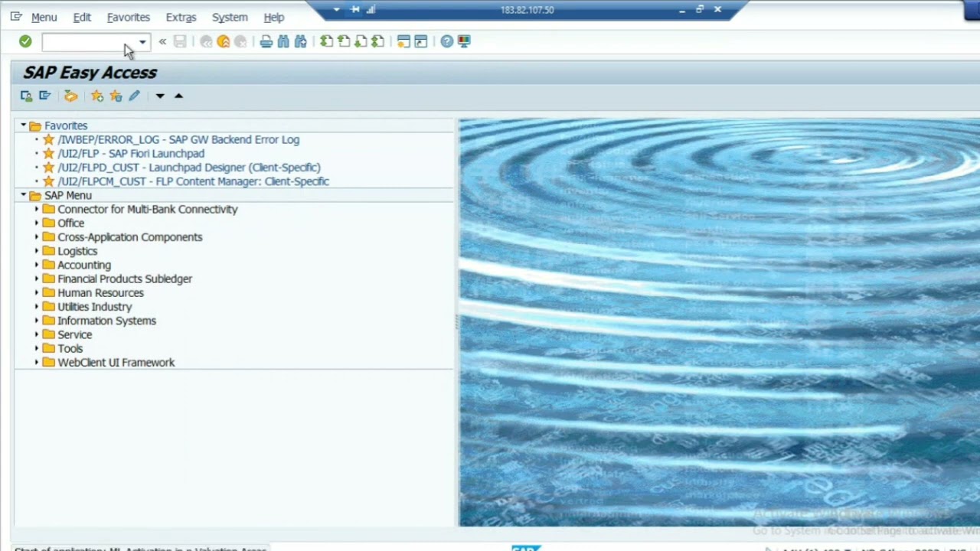Image resolution: width=980 pixels, height=551 pixels.
Task: Click the User Menu icon
Action: click(x=26, y=96)
